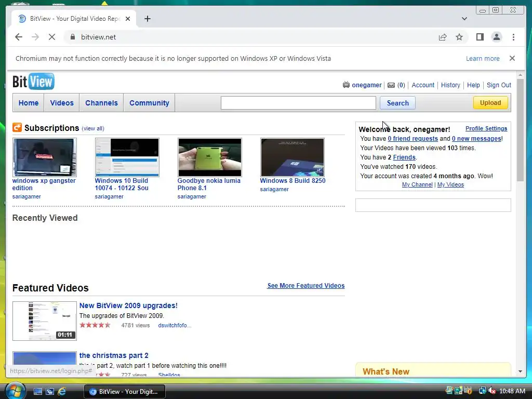
Task: Open the Friends link
Action: pyautogui.click(x=404, y=157)
